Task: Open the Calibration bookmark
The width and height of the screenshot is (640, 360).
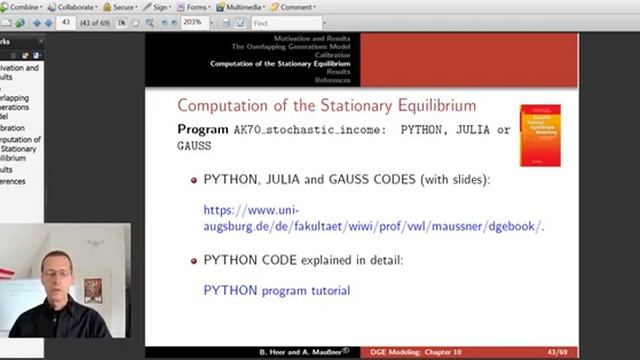Action: 12,128
